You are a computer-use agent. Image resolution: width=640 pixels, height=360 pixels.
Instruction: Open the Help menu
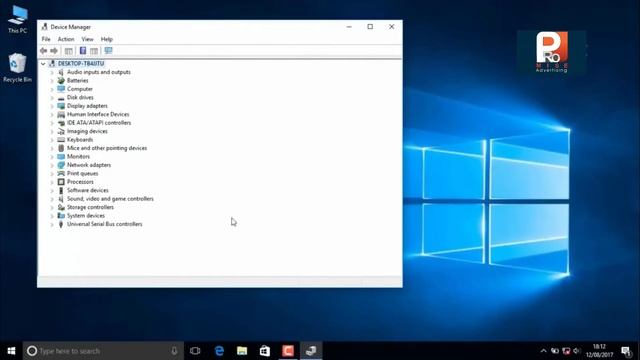pyautogui.click(x=107, y=39)
